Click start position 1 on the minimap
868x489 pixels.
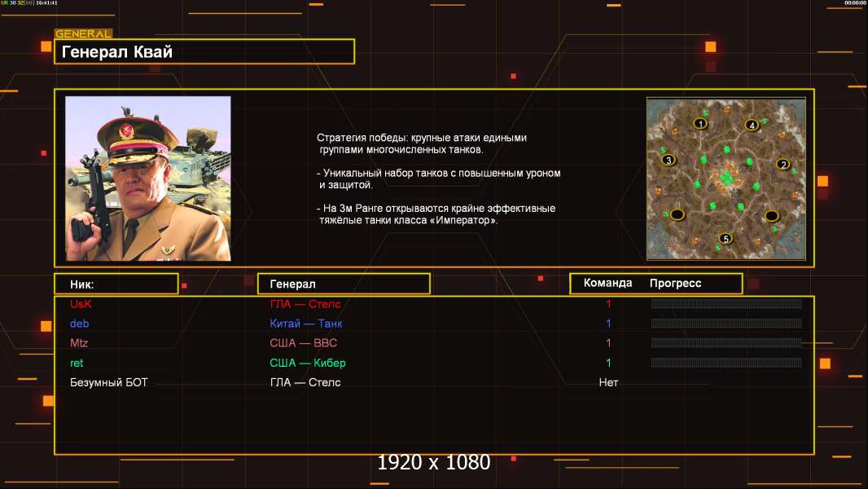click(x=699, y=123)
